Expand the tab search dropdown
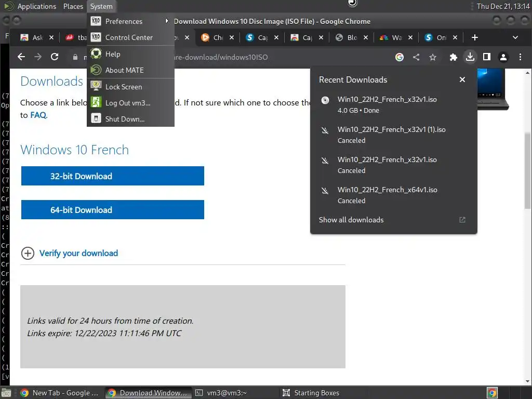 pyautogui.click(x=515, y=37)
